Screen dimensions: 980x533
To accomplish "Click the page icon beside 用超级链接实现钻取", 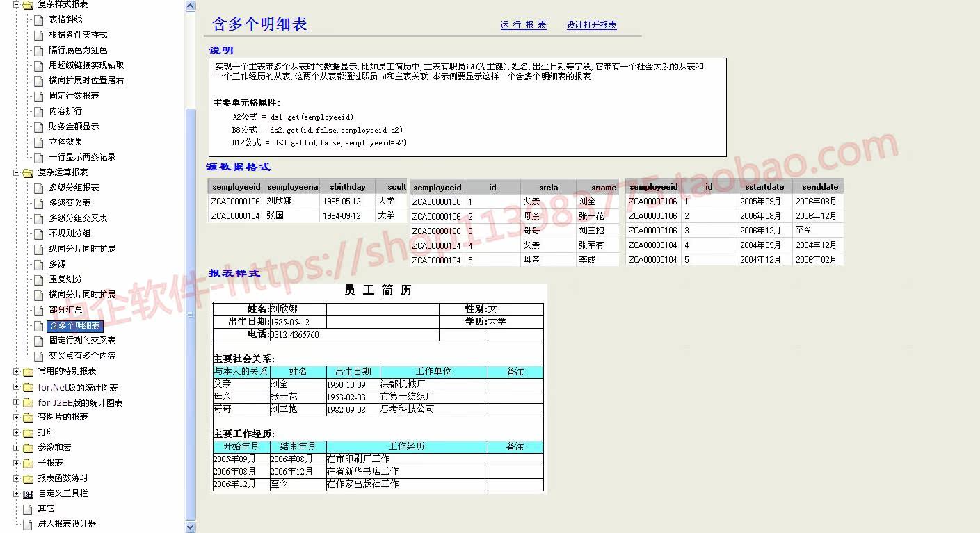I will pyautogui.click(x=39, y=65).
